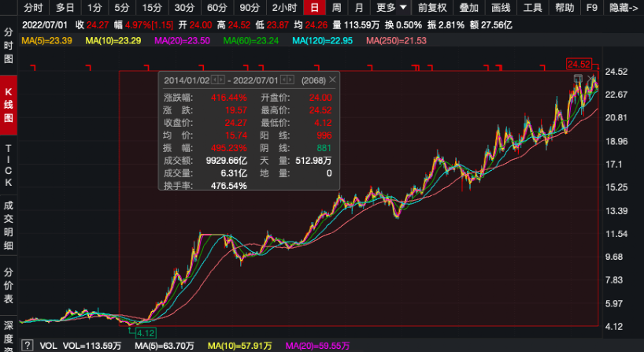Viewport: 644px width, 352px height.
Task: Select the 分时 intraday period tab
Action: 32,8
